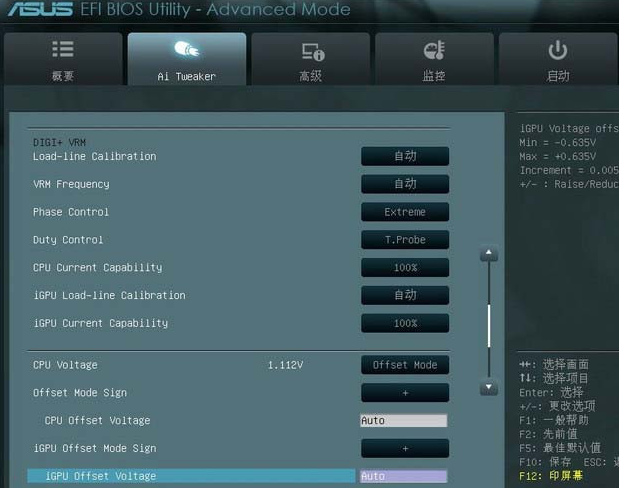Change Duty Control T.Probe setting

405,240
